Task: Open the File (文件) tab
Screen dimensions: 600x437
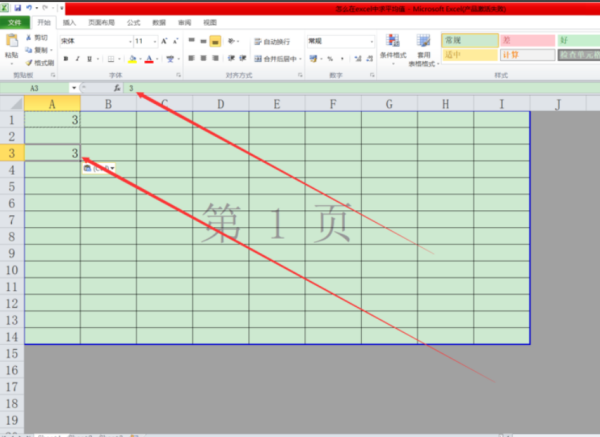Action: pos(15,23)
